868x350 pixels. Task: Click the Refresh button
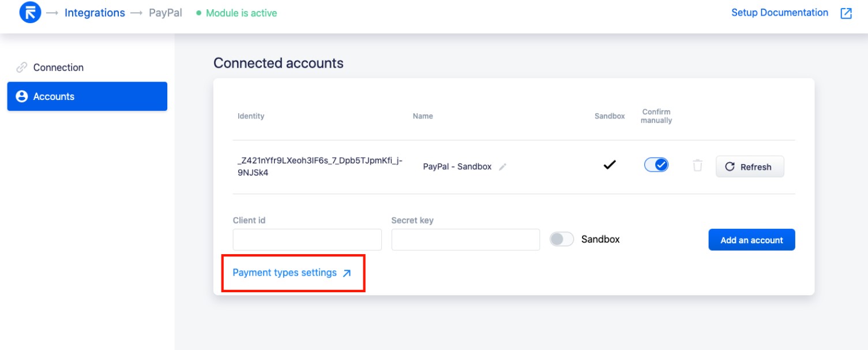pos(750,166)
